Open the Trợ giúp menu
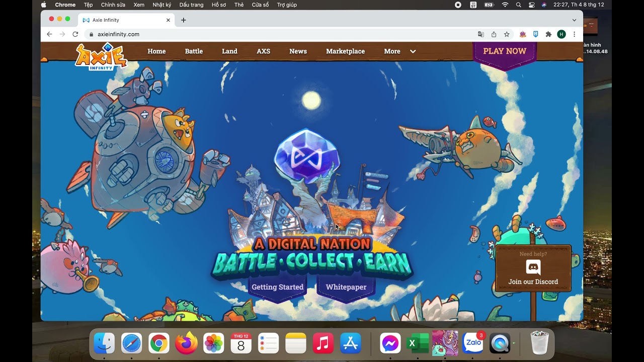Image resolution: width=644 pixels, height=362 pixels. coord(287,5)
